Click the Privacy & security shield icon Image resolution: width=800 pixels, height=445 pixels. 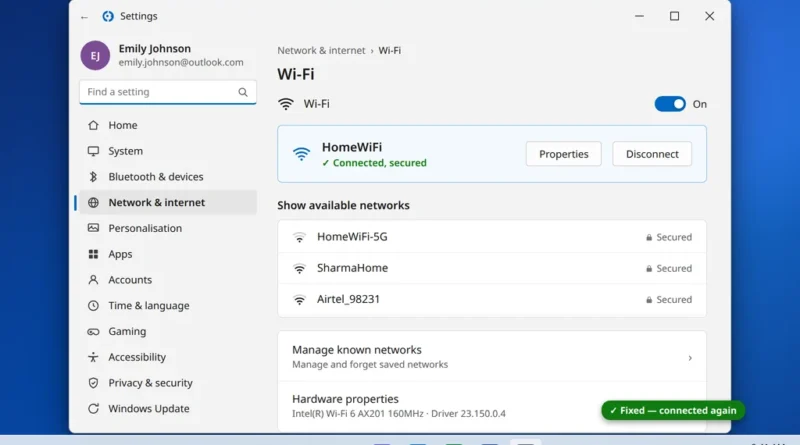pos(93,383)
